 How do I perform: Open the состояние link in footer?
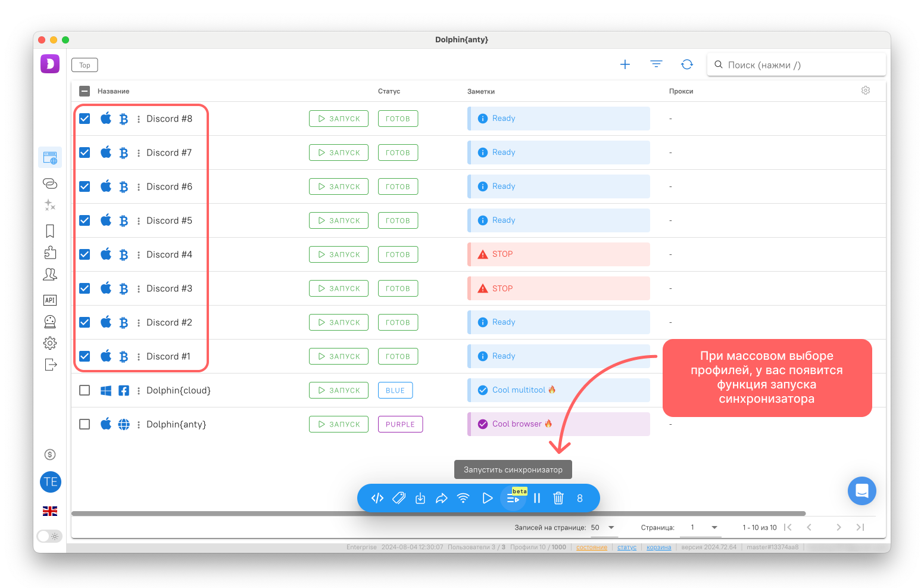point(592,547)
